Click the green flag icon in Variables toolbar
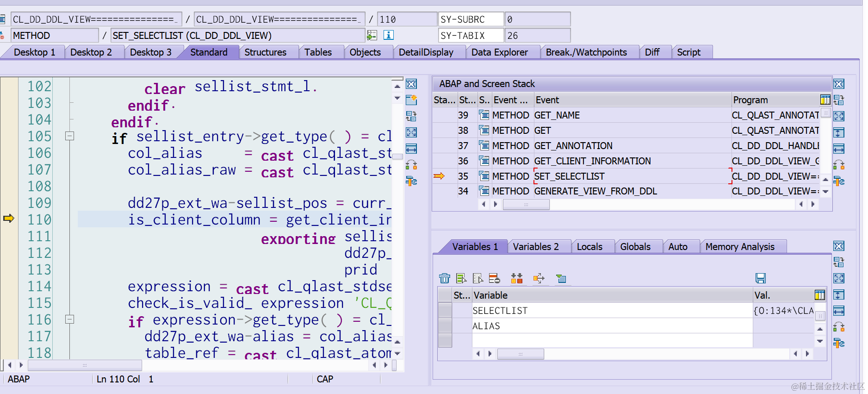Viewport: 868px width, 394px height. click(x=561, y=278)
